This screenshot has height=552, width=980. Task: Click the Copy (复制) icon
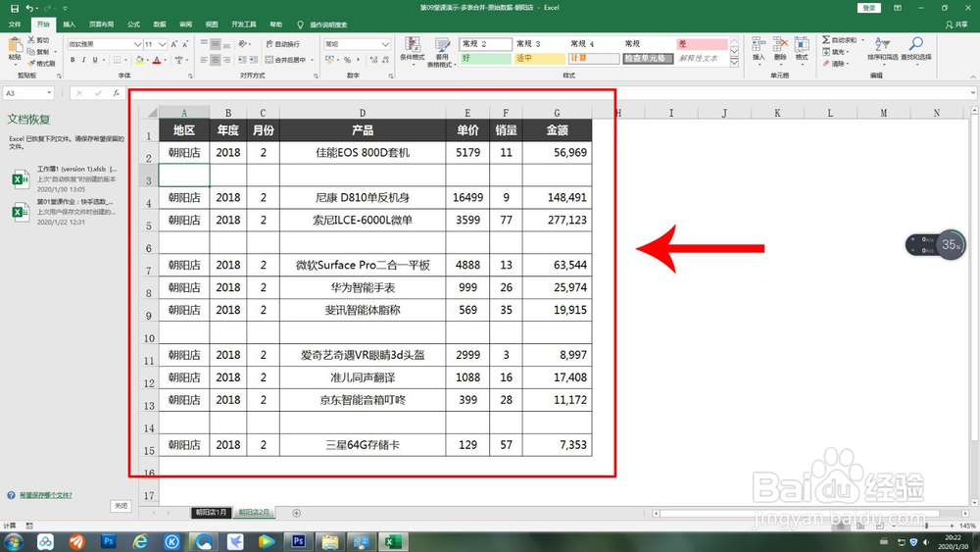[31, 52]
